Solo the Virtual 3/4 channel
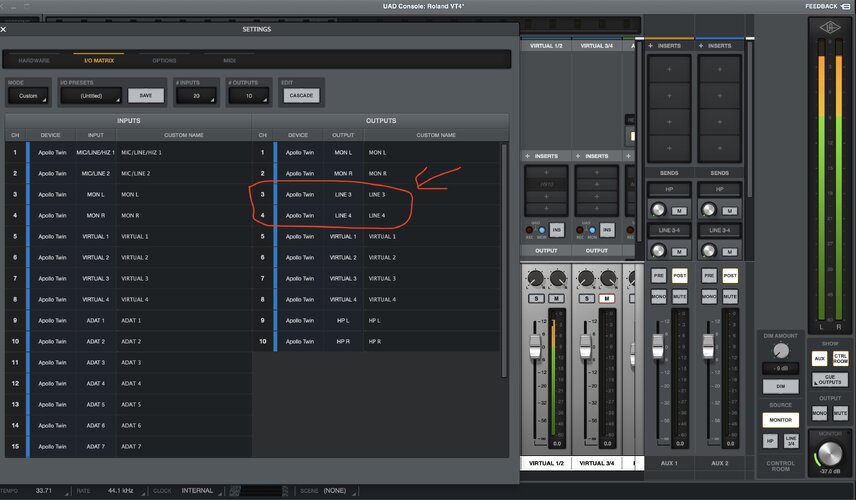The width and height of the screenshot is (856, 500). [587, 299]
